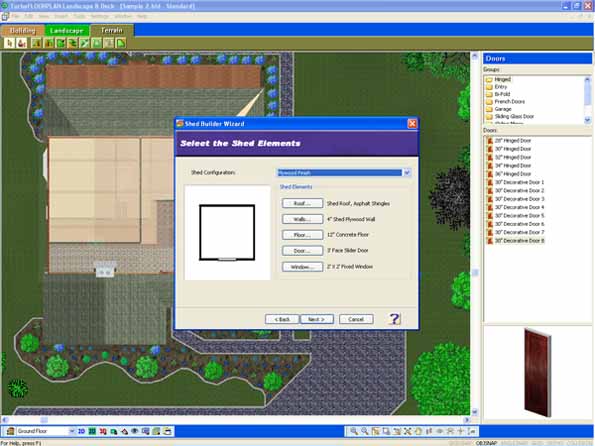
Task: Click the first magnifier zoom icon
Action: (354, 431)
